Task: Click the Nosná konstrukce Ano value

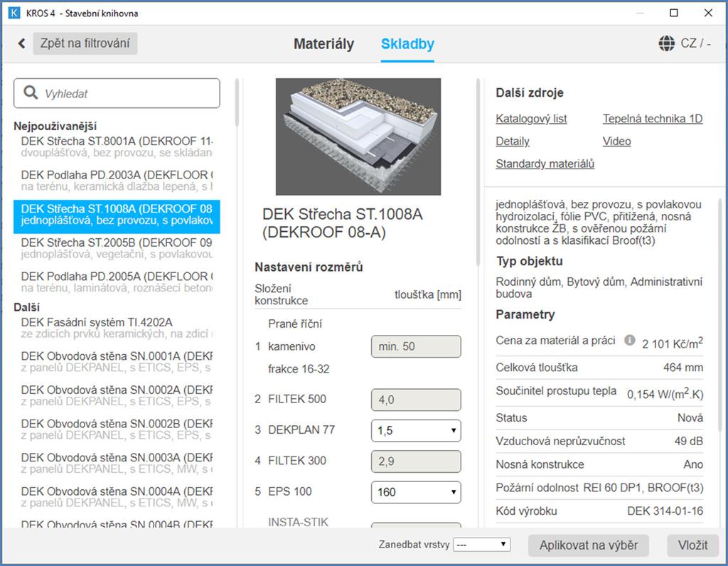Action: pos(692,464)
